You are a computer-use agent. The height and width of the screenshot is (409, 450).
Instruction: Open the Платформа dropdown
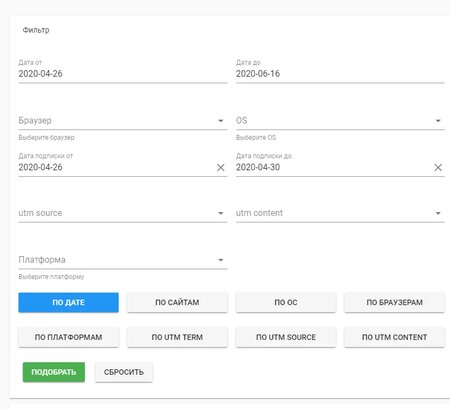[123, 260]
